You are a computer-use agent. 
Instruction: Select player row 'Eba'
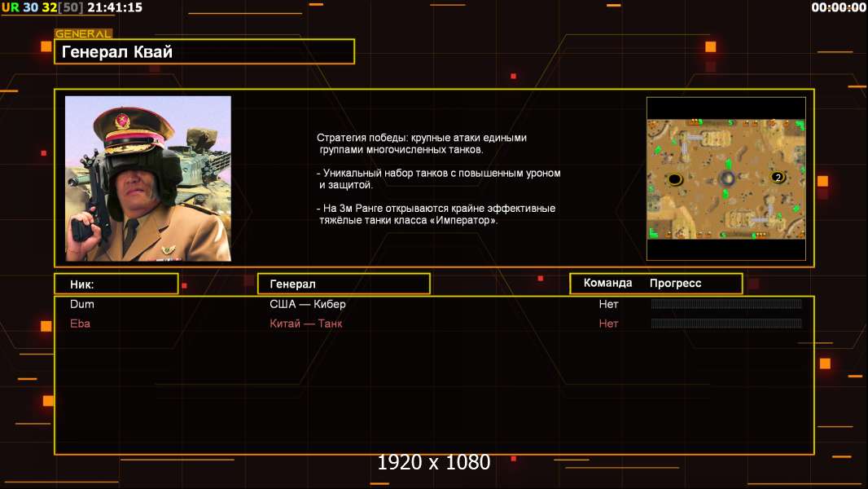point(434,324)
